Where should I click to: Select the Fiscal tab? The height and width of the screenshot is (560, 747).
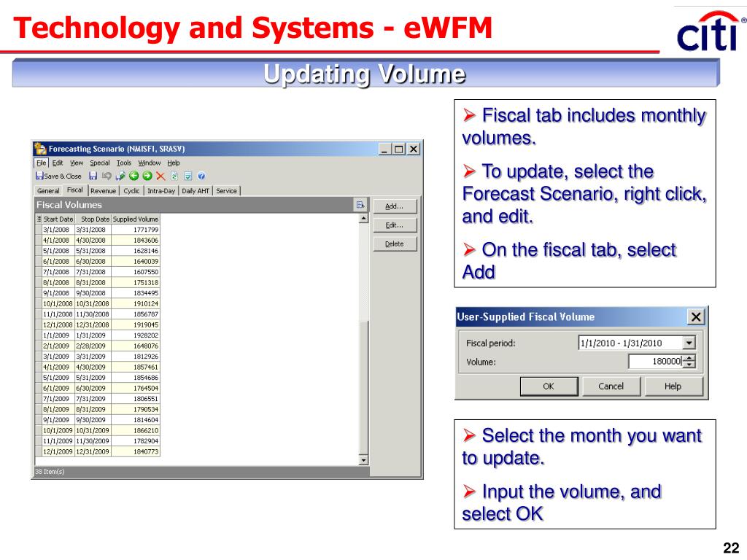click(x=75, y=190)
